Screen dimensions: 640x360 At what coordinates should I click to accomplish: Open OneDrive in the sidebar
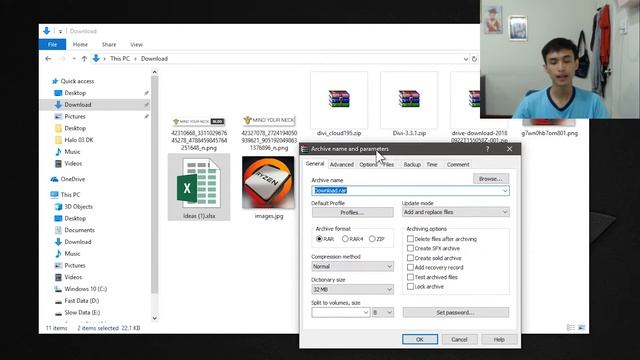point(73,179)
